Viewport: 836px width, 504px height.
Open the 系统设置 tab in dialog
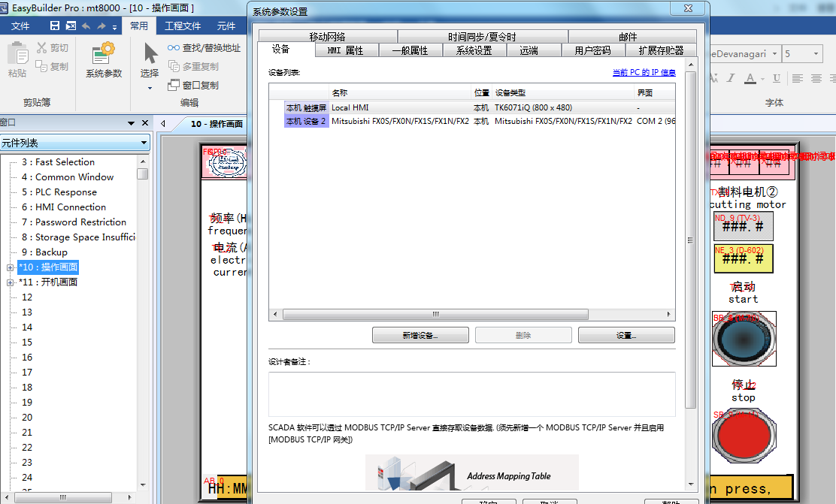(x=474, y=50)
